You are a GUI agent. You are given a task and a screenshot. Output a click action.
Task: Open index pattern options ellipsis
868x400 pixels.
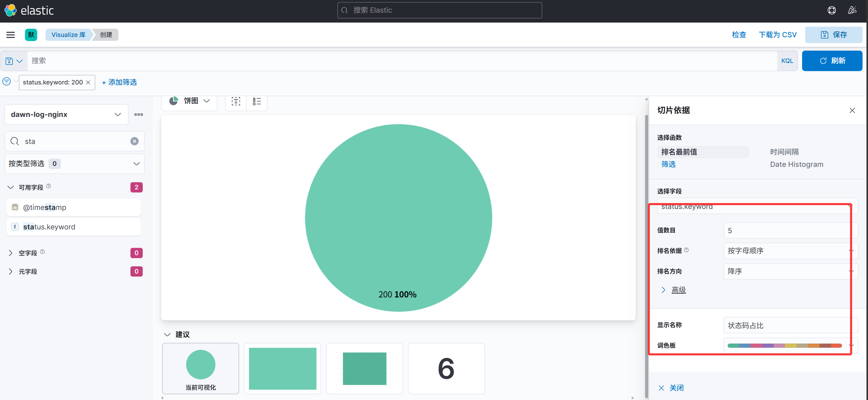139,115
